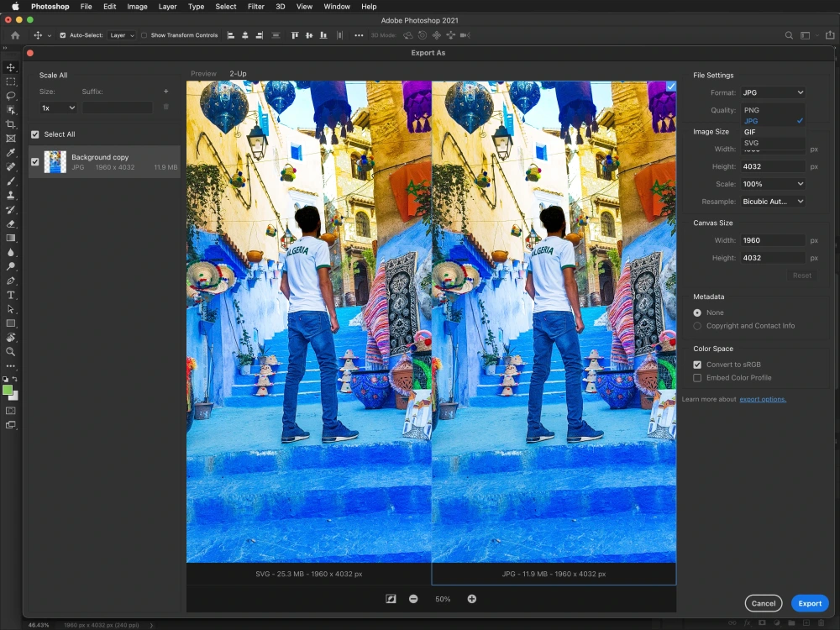Select the Clone Stamp tool
Viewport: 840px width, 630px height.
pos(11,195)
